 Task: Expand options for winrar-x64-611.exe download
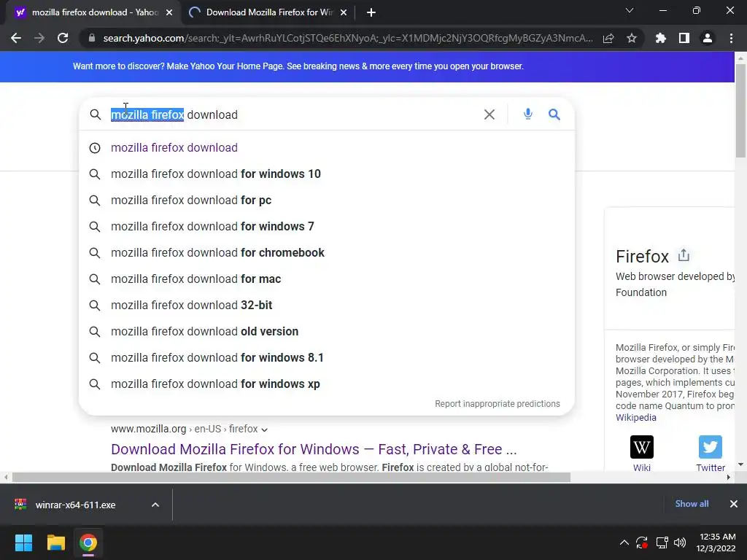155,505
